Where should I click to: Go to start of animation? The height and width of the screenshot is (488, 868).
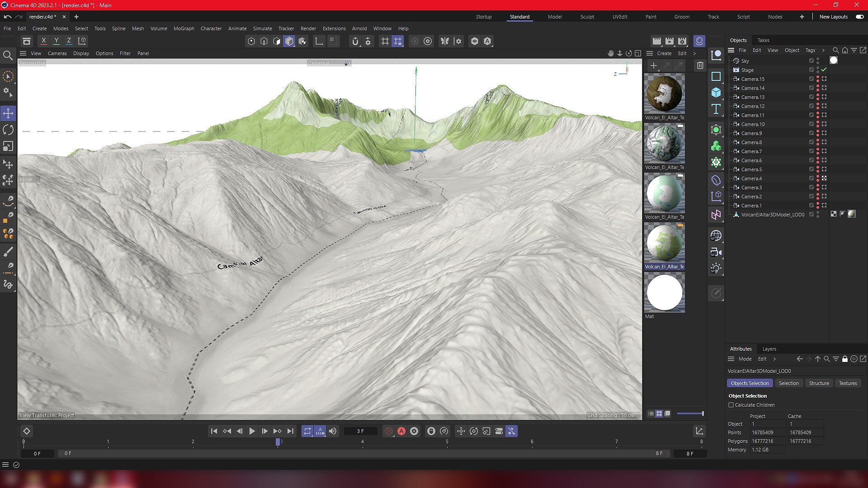point(214,431)
